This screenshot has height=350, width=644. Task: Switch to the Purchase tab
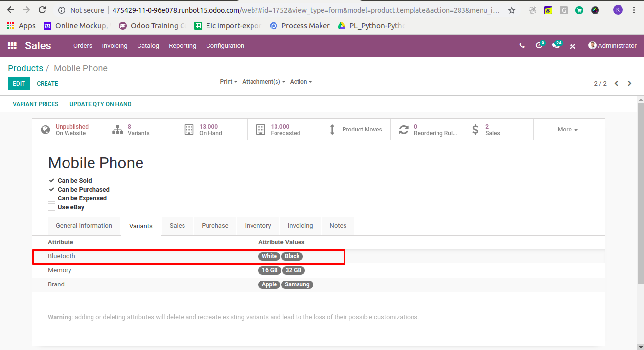(x=215, y=225)
